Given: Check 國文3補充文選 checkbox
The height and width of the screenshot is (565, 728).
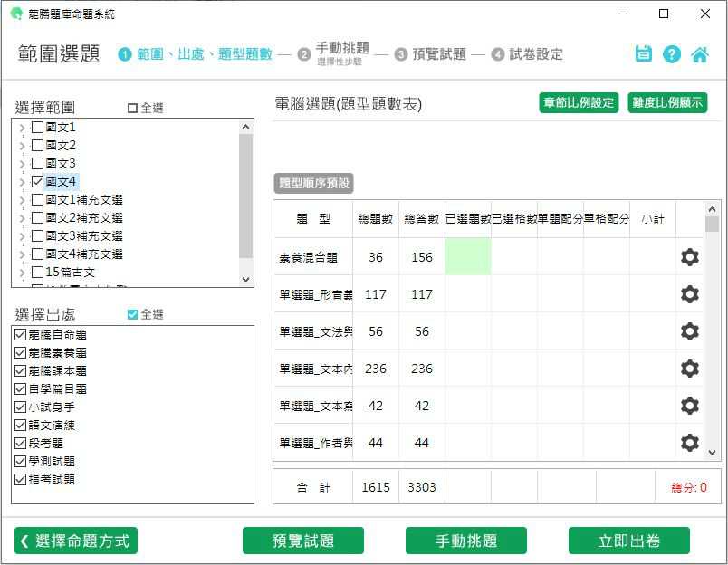Looking at the screenshot, I should click(37, 235).
